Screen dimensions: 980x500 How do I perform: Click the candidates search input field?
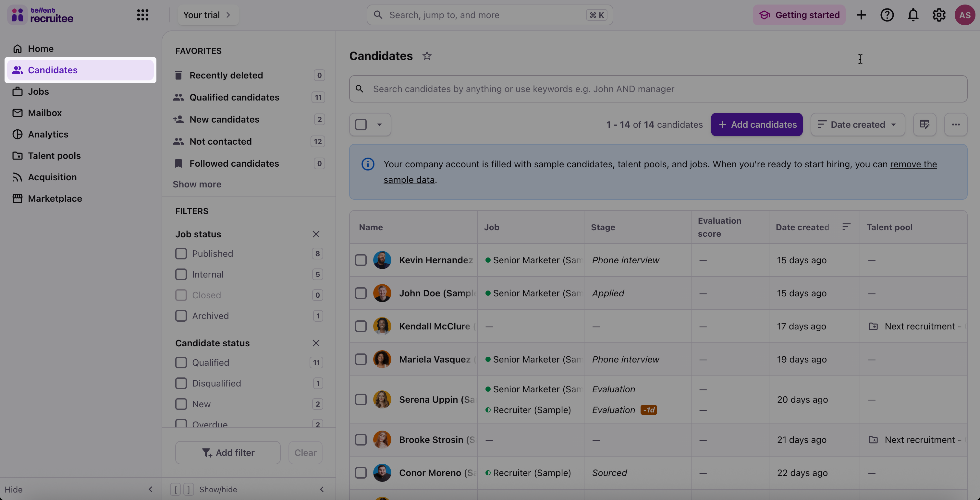click(x=658, y=89)
